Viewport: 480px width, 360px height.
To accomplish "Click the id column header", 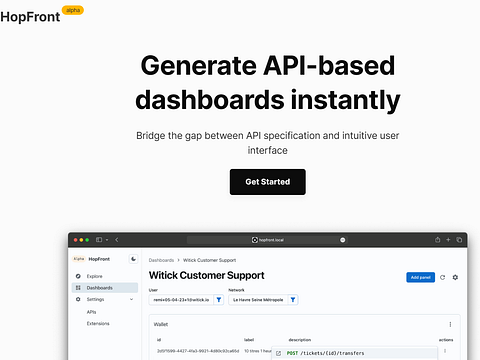I will 159,340.
